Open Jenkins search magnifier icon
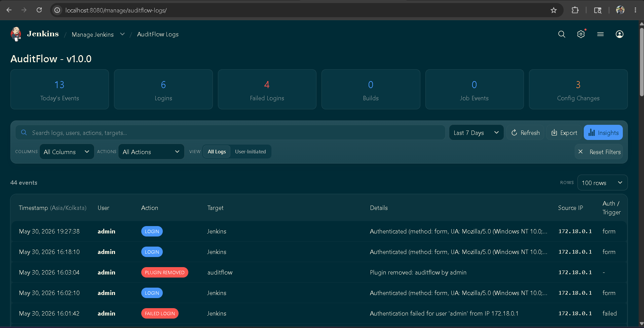 [562, 34]
